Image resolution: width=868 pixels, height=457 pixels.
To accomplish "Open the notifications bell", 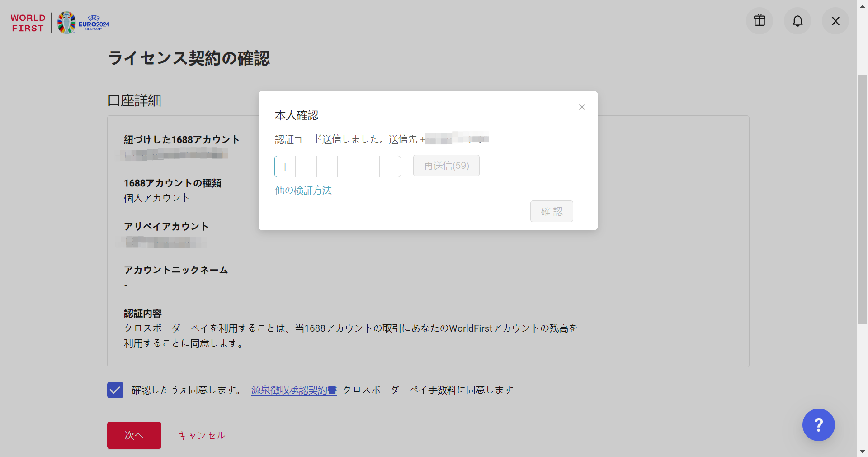I will click(797, 21).
